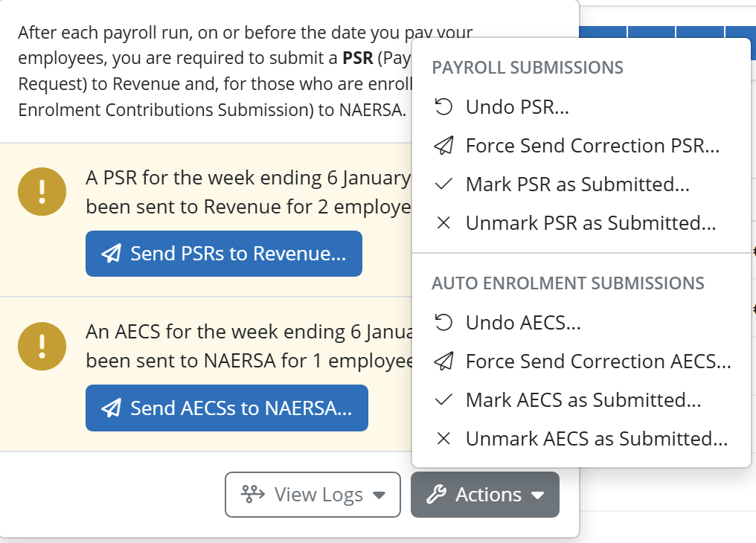Click the X icon beside Unmark AECS as Submitted
This screenshot has height=543, width=756.
[x=443, y=438]
